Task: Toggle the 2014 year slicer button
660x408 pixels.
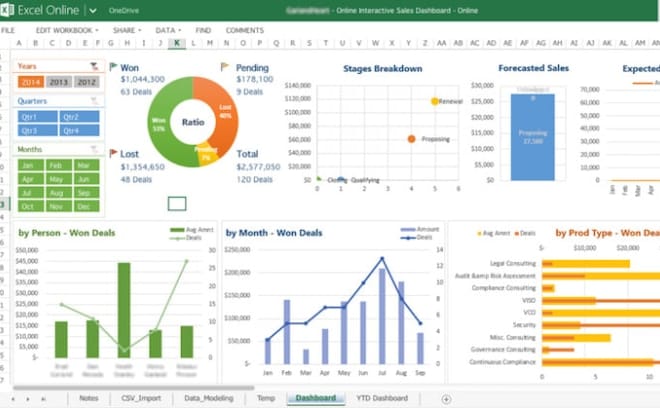Action: [31, 82]
